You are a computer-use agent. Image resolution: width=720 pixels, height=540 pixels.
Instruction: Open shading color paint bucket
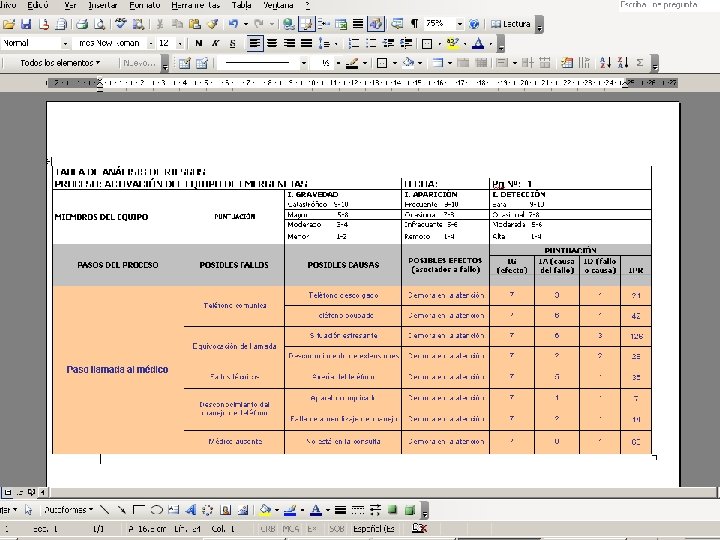coord(408,63)
